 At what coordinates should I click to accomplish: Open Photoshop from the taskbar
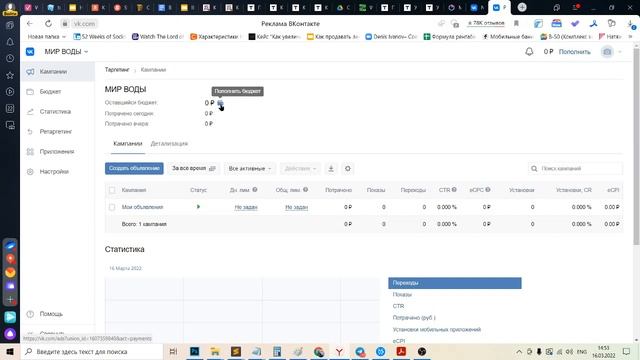195,351
